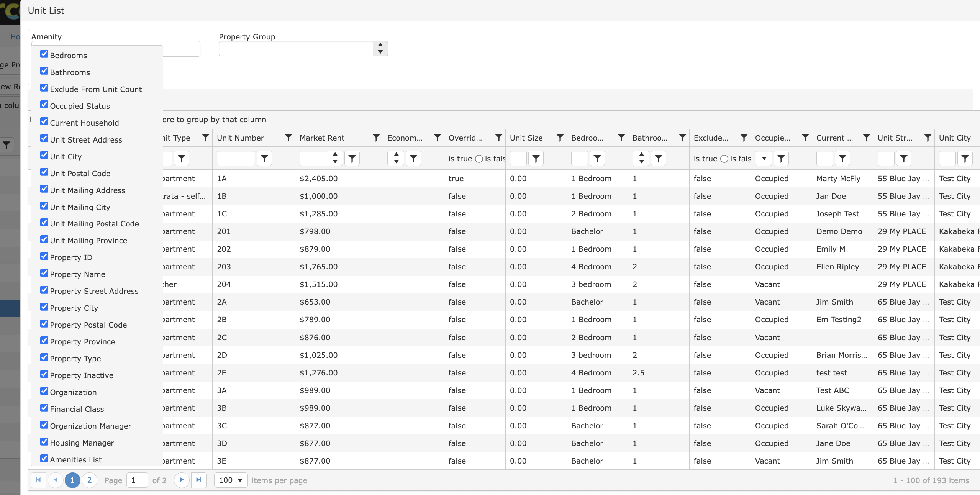This screenshot has width=980, height=495.
Task: Click filter operator button under Unit Size
Action: [x=536, y=158]
